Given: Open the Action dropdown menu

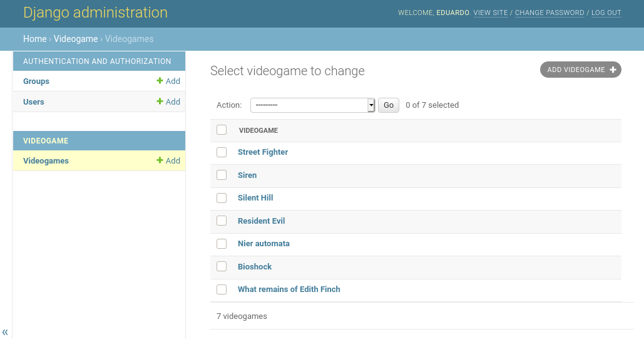Looking at the screenshot, I should (x=312, y=105).
